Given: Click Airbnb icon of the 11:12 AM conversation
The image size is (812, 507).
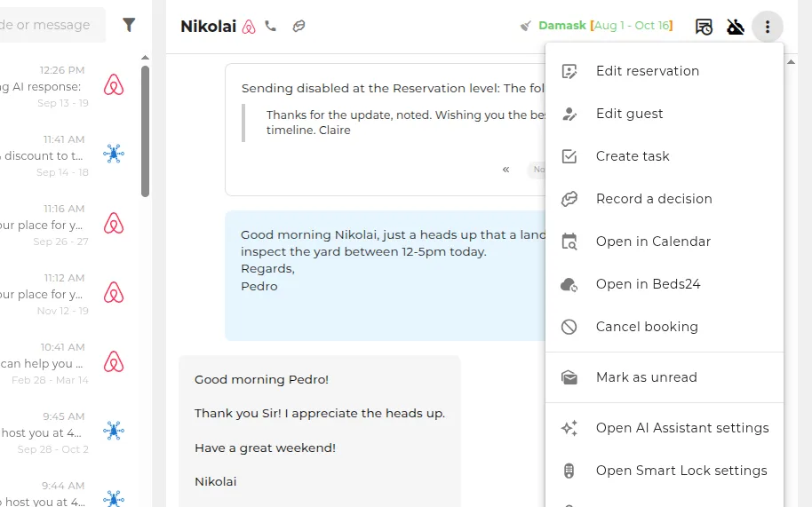Looking at the screenshot, I should tap(114, 293).
